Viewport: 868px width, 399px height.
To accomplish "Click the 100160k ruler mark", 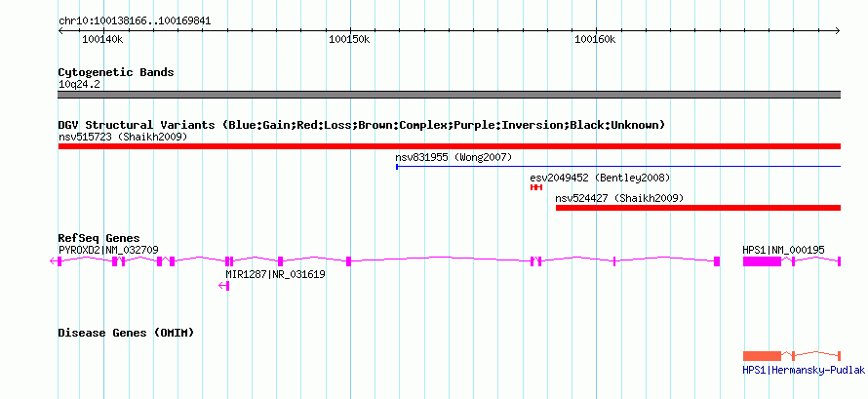I will pos(595,40).
